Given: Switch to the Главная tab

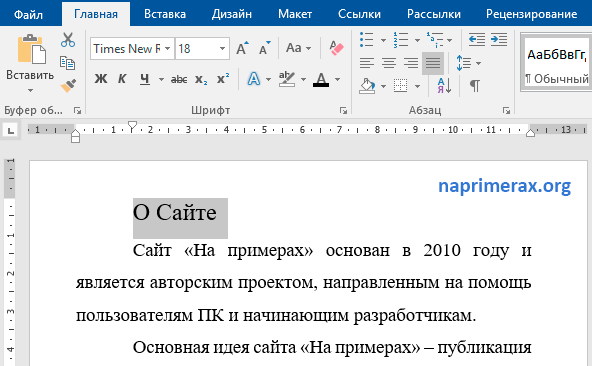Looking at the screenshot, I should (96, 14).
